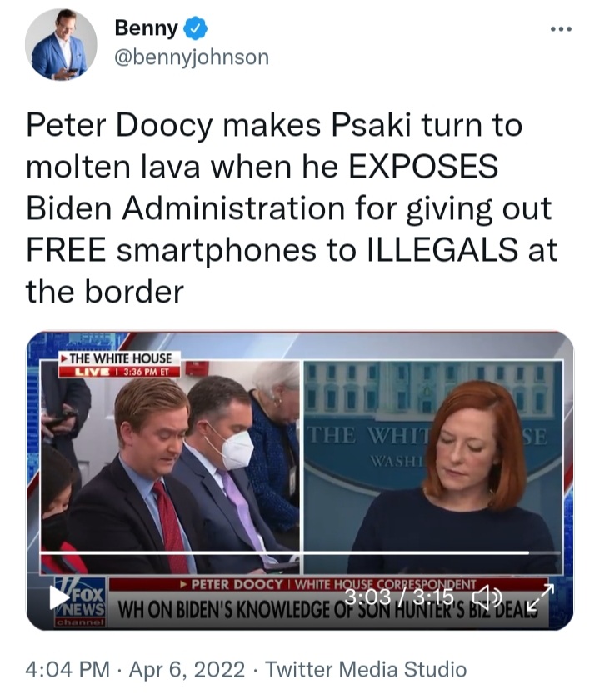Click the Twitter Media Studio source link
Screen dimensions: 600x700
366,670
